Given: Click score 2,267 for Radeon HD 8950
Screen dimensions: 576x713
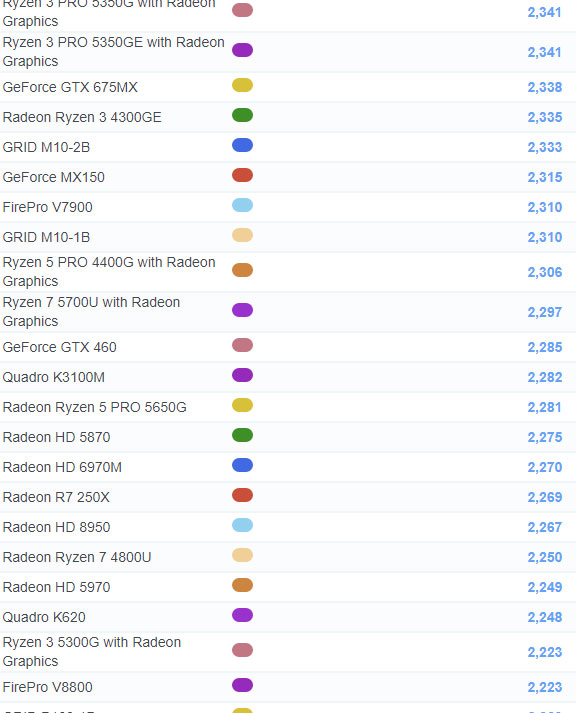Looking at the screenshot, I should point(545,527).
